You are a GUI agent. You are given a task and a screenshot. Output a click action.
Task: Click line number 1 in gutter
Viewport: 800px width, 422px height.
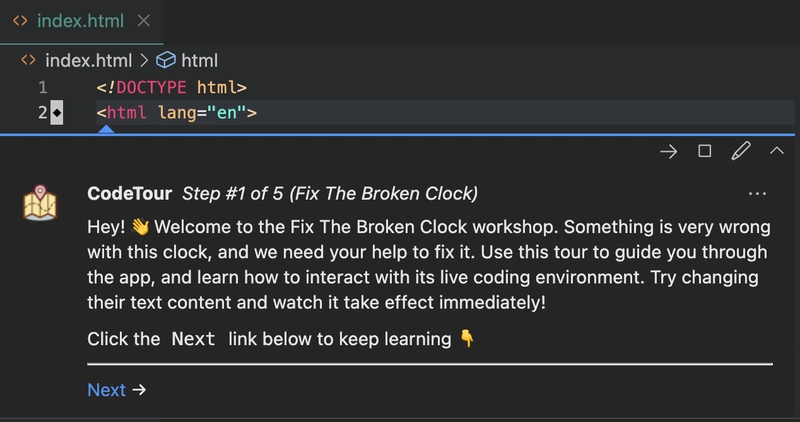tap(43, 87)
